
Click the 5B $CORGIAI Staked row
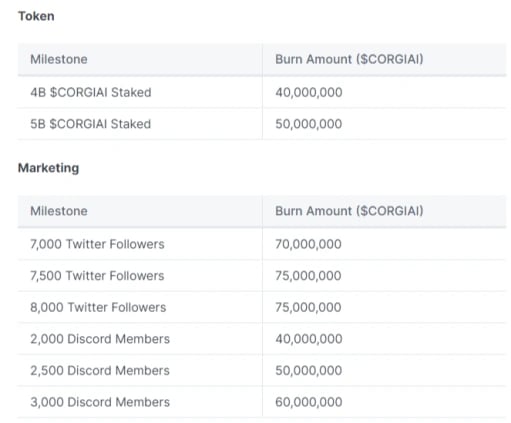262,124
